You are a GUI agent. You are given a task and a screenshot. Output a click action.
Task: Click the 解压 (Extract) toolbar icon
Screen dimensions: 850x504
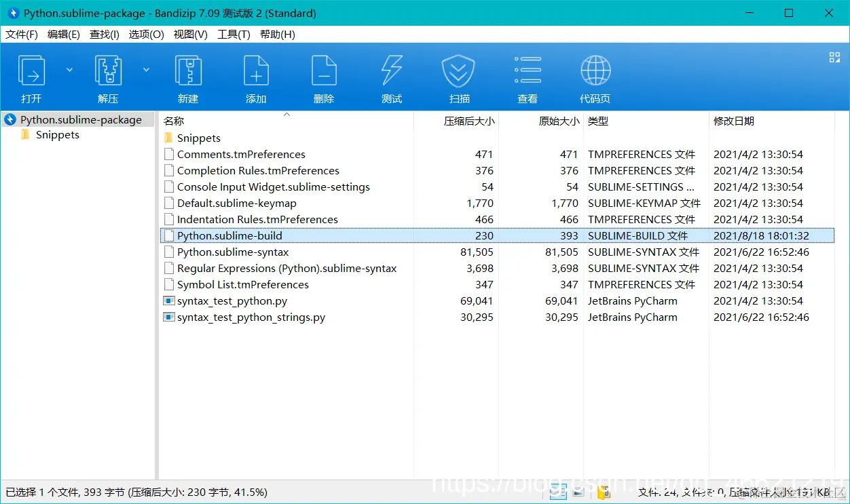click(108, 71)
